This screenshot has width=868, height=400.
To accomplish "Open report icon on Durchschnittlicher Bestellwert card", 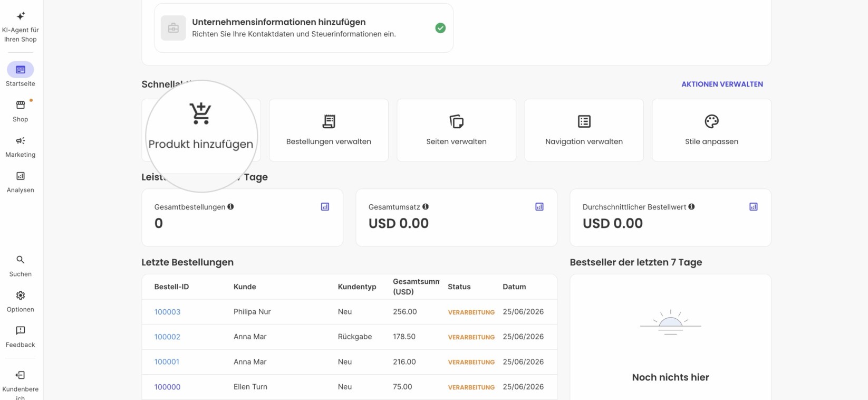I will (x=754, y=207).
